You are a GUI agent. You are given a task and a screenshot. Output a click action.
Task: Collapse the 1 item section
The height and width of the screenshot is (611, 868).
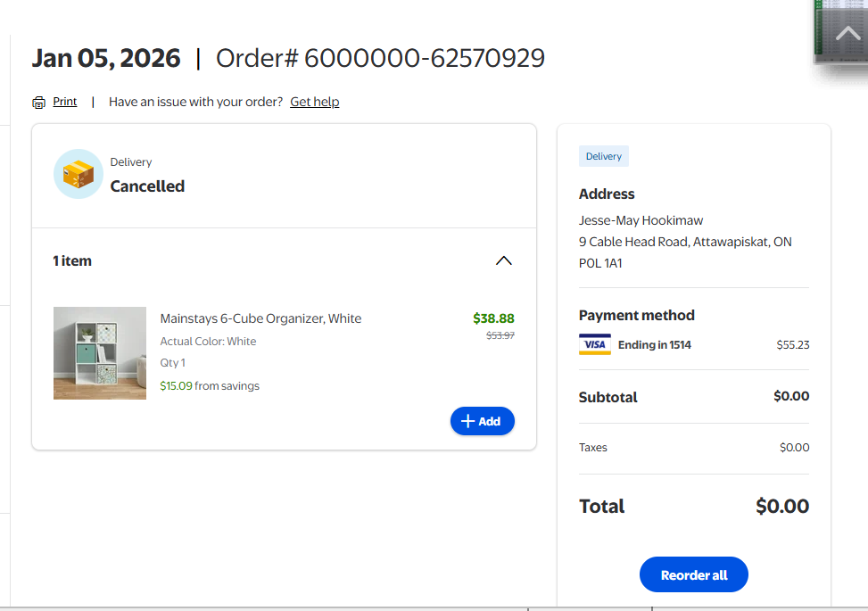(504, 261)
